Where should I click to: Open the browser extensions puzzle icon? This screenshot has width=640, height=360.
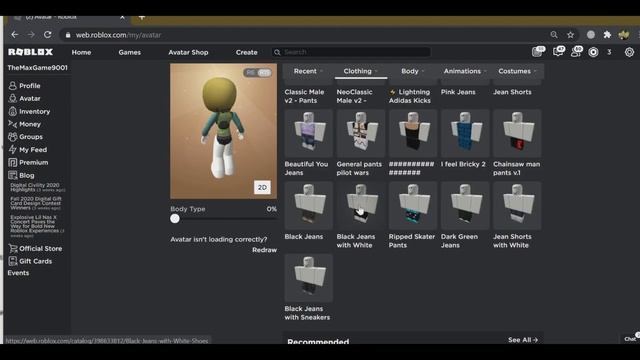pyautogui.click(x=607, y=35)
